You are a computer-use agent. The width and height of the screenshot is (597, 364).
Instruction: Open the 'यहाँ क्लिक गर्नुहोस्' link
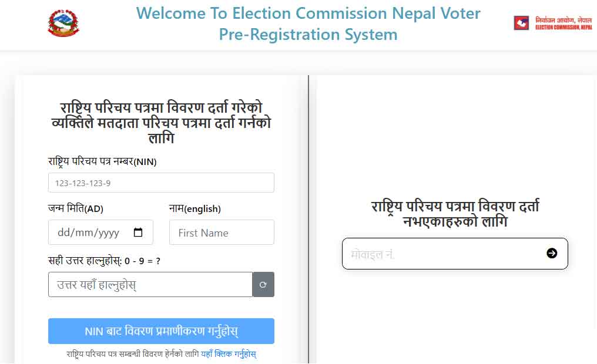(229, 354)
